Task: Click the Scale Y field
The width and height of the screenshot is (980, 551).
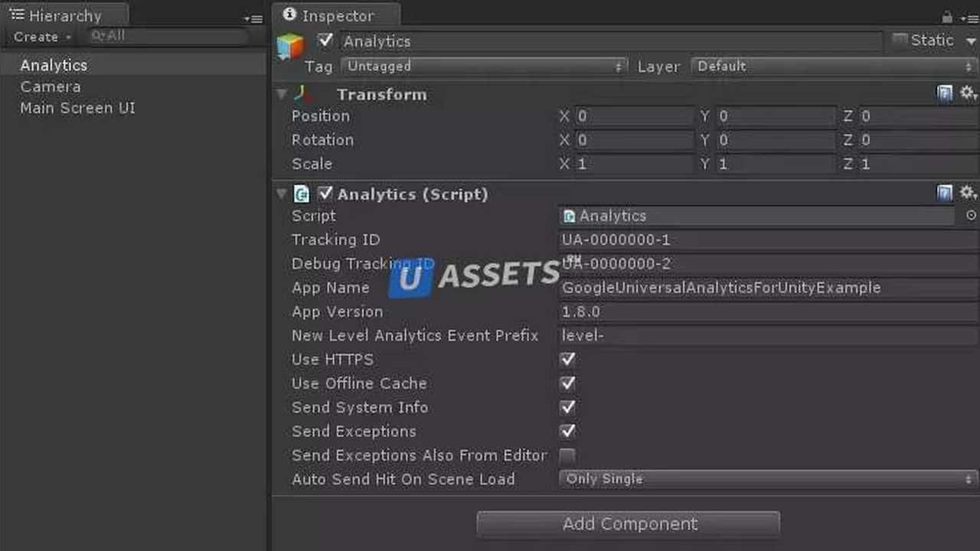Action: [x=776, y=164]
